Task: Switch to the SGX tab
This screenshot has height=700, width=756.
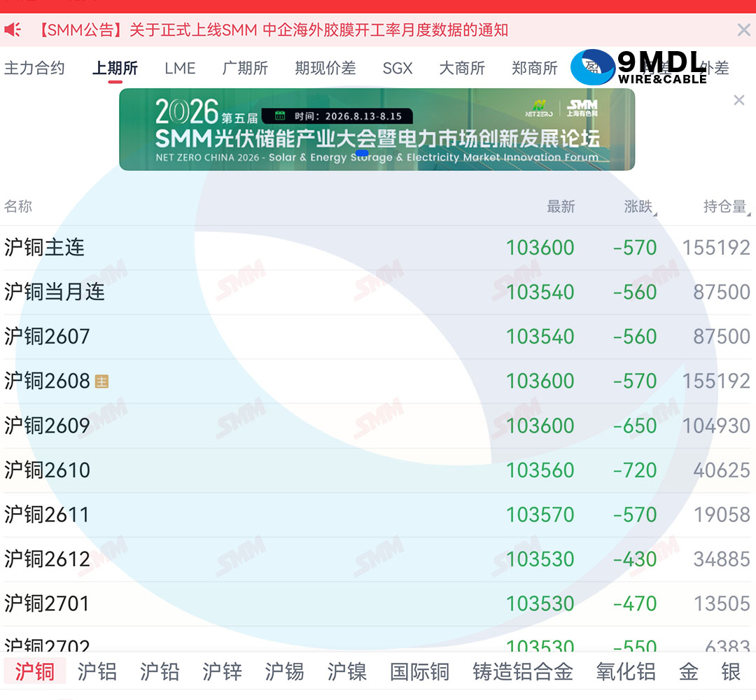Action: click(x=398, y=68)
